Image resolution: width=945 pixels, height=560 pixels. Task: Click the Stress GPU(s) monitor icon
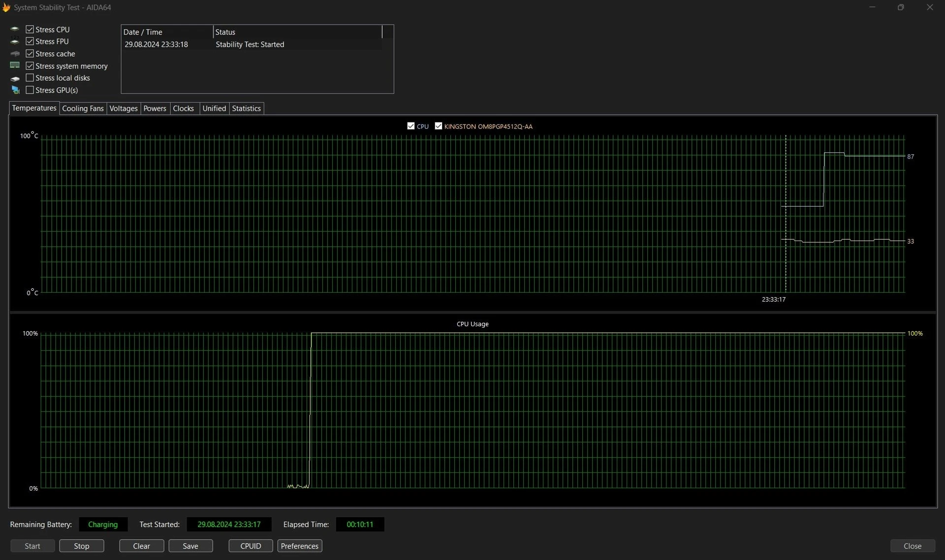tap(15, 90)
